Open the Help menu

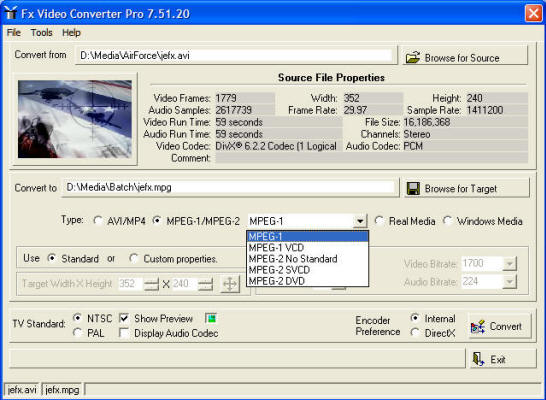point(71,33)
